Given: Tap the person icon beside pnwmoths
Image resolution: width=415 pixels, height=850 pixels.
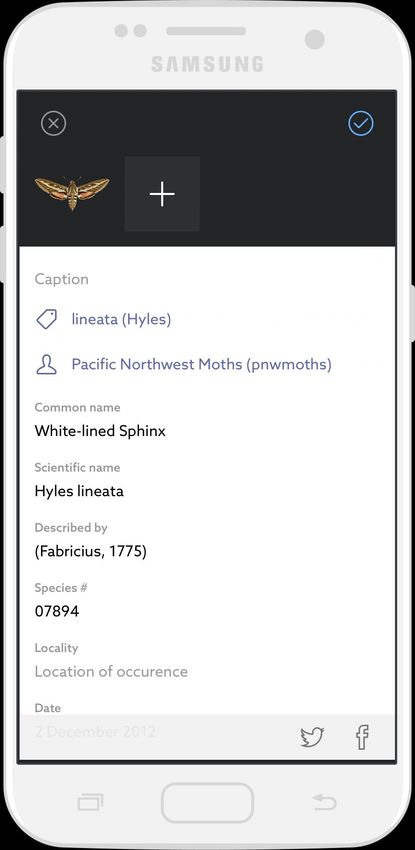Looking at the screenshot, I should 47,364.
